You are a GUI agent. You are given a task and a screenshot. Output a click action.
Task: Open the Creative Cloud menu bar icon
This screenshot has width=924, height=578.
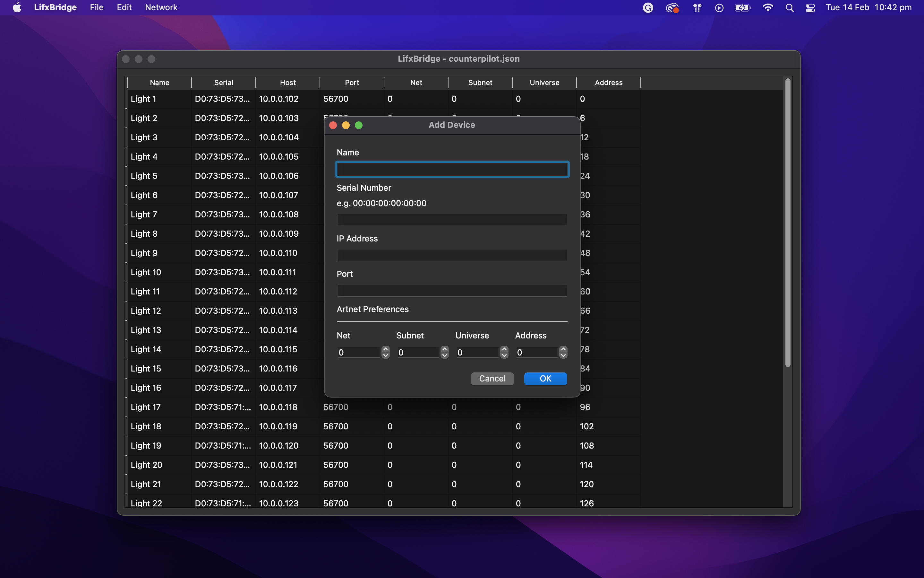[x=672, y=8]
